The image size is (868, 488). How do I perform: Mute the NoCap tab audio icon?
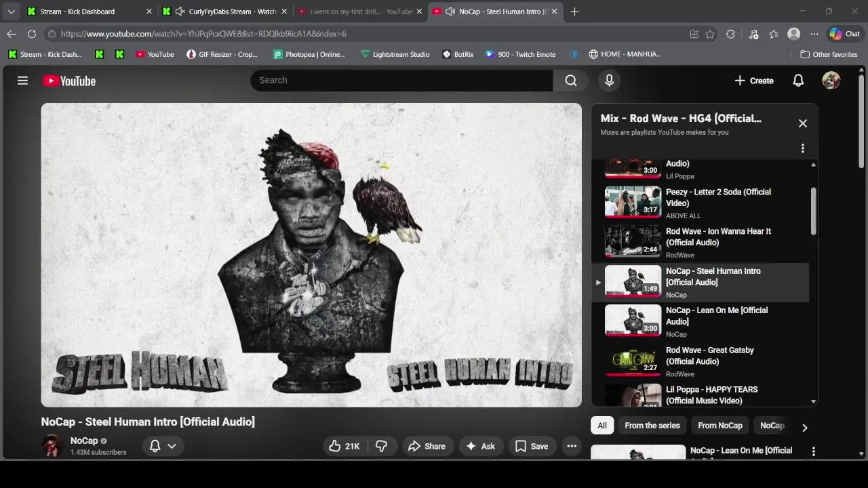point(450,12)
